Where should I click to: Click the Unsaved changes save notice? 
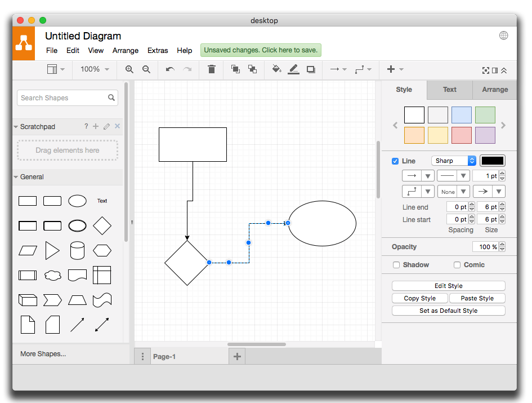pos(261,50)
